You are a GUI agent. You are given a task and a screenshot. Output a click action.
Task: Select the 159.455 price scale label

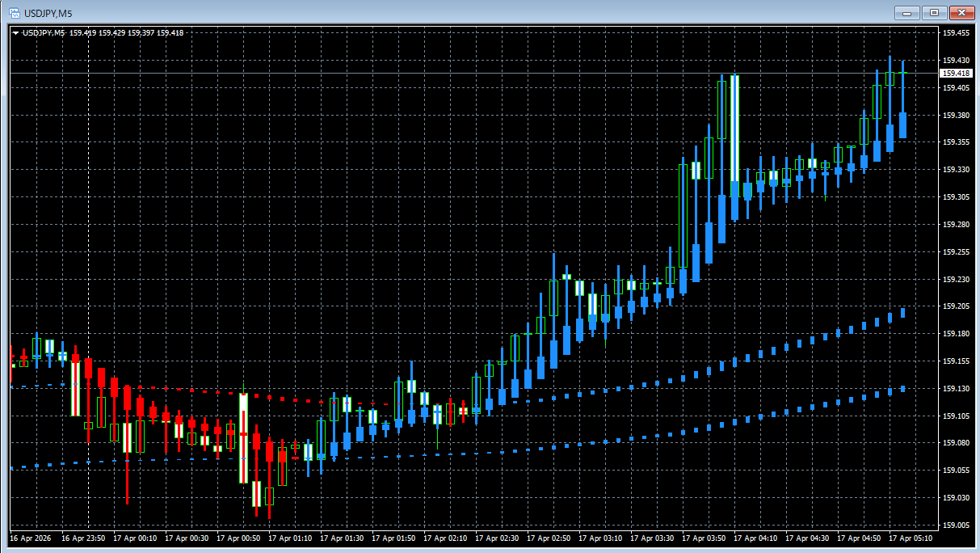956,33
